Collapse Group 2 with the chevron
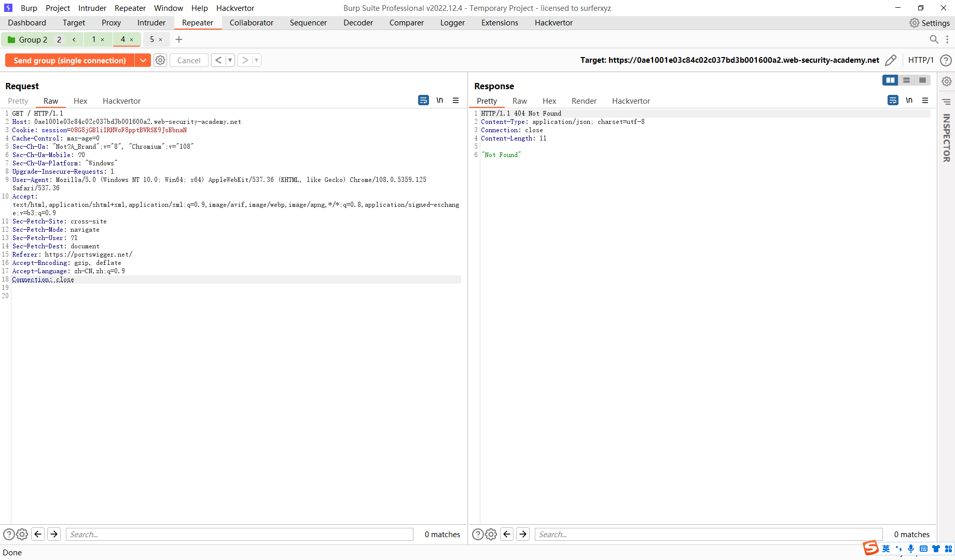Viewport: 955px width, 560px height. (74, 39)
